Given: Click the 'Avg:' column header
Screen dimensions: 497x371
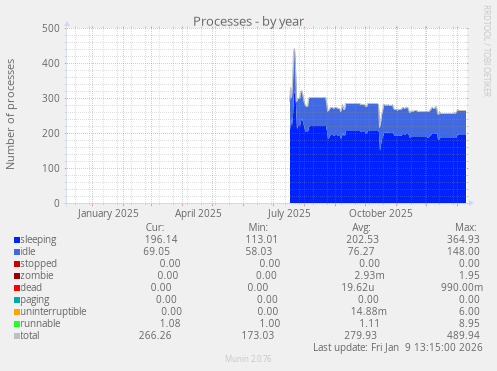Looking at the screenshot, I should (361, 227).
